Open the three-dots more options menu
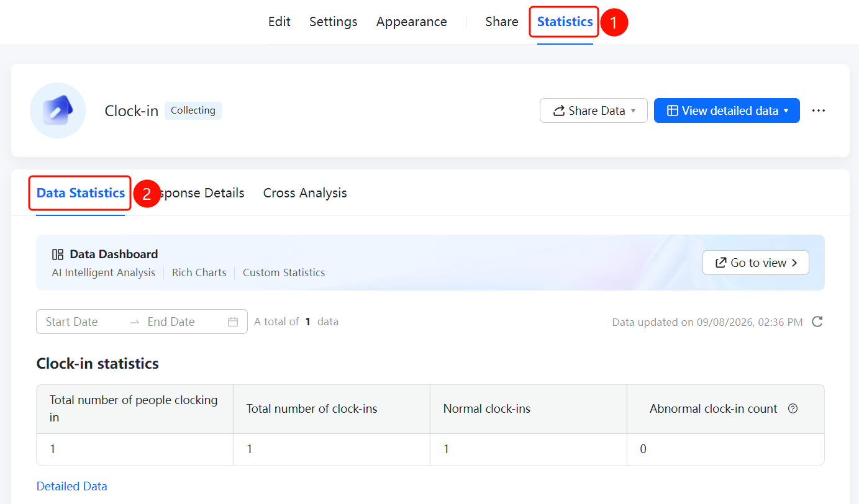 [819, 110]
